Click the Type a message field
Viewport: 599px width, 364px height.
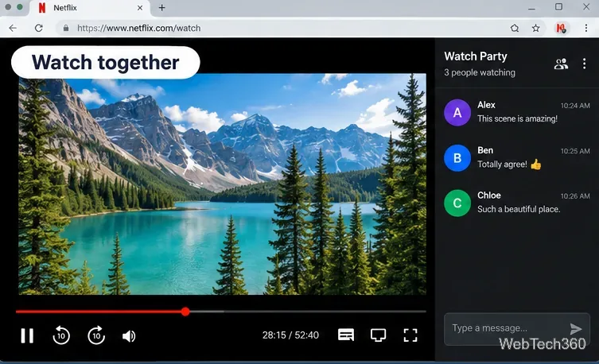(517, 329)
